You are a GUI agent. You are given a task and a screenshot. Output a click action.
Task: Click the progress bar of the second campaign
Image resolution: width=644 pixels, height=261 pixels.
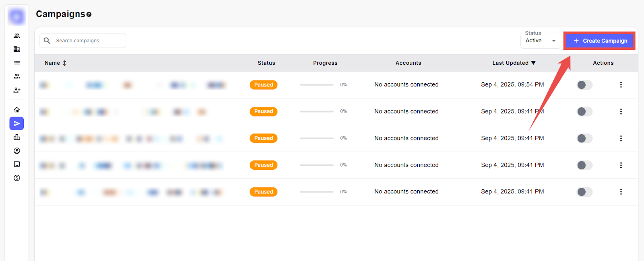317,111
